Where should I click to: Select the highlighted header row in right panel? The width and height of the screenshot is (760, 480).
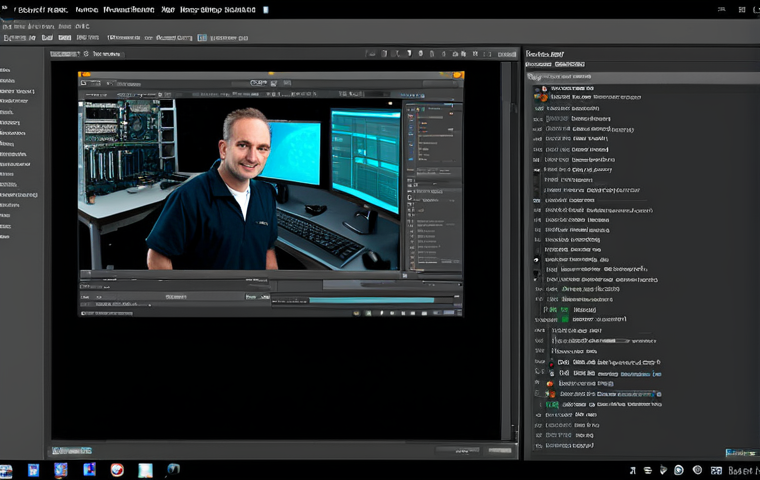click(643, 77)
